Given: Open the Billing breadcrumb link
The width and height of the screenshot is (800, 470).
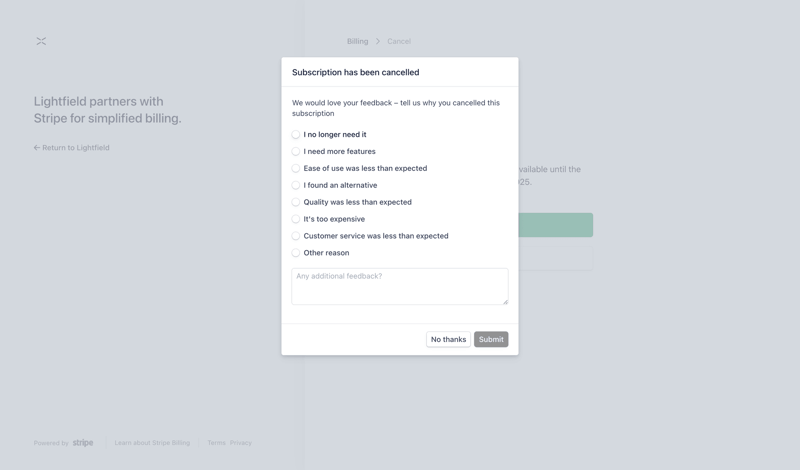Looking at the screenshot, I should click(x=357, y=42).
